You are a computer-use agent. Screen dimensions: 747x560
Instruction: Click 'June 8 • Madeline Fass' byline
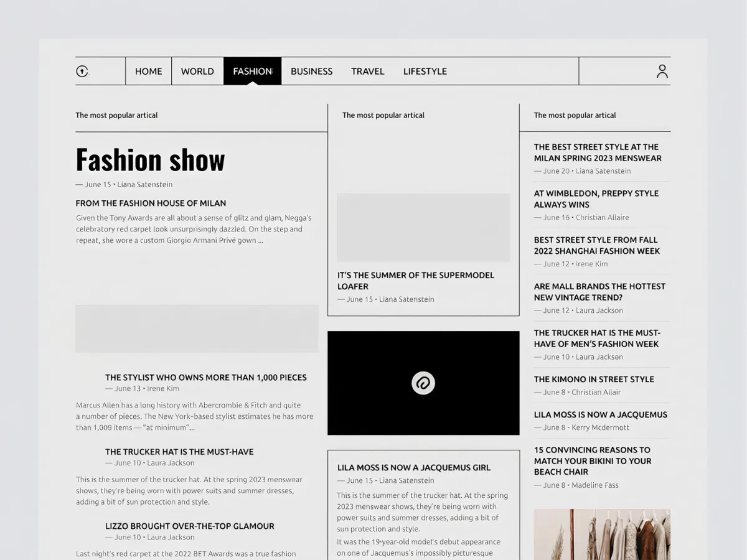pos(576,485)
